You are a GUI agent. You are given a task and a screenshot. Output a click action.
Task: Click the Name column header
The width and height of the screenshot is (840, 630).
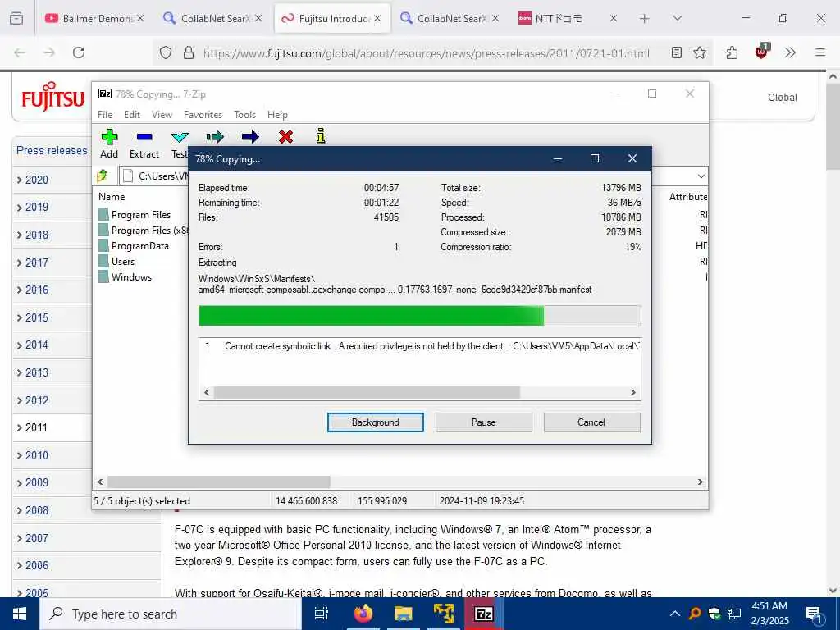pyautogui.click(x=112, y=197)
